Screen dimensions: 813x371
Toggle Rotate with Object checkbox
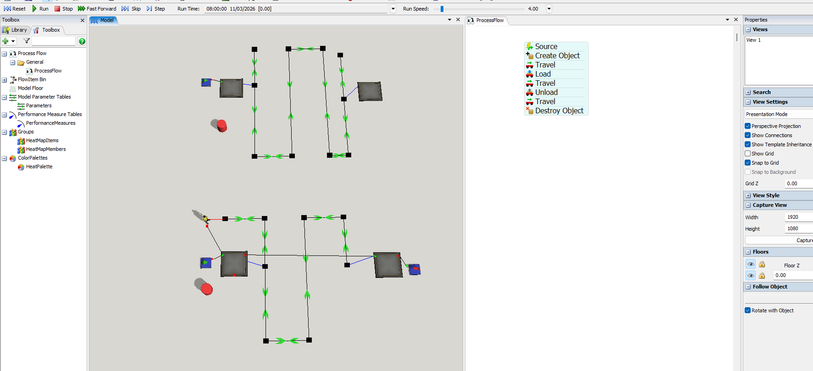(x=748, y=310)
